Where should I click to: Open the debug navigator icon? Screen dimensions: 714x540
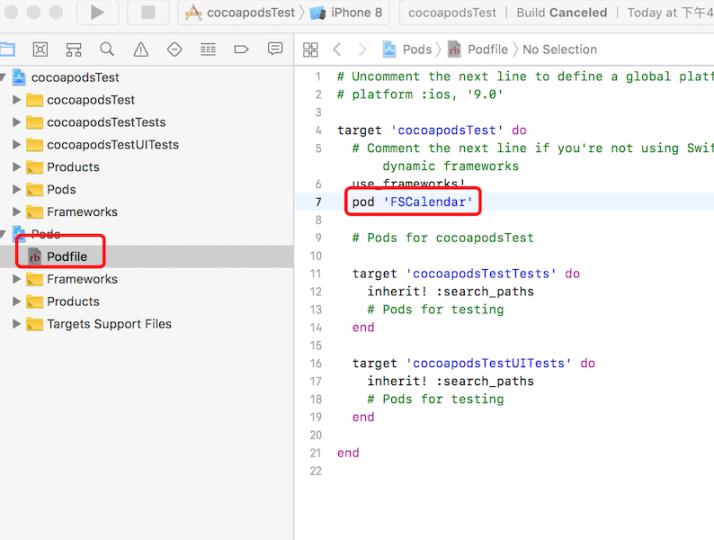point(207,49)
